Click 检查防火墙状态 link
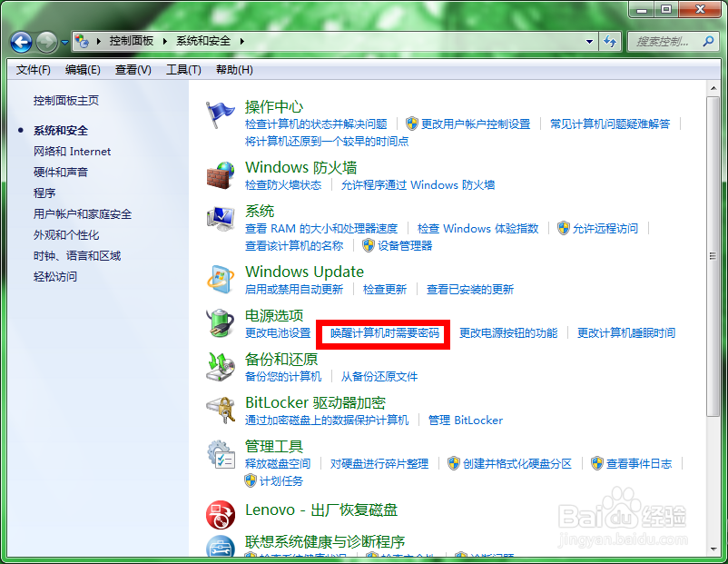 [x=283, y=185]
